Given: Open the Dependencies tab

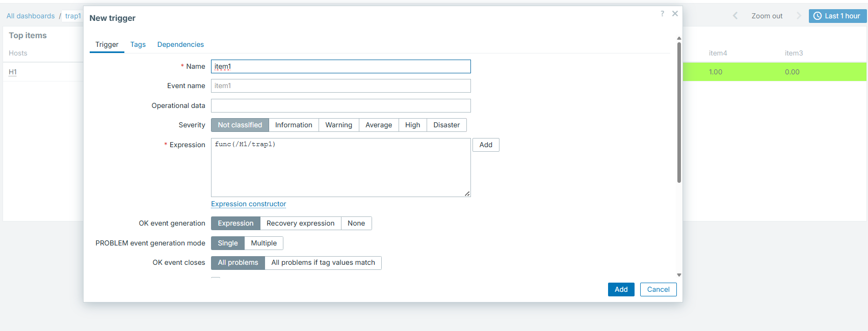Looking at the screenshot, I should point(180,45).
